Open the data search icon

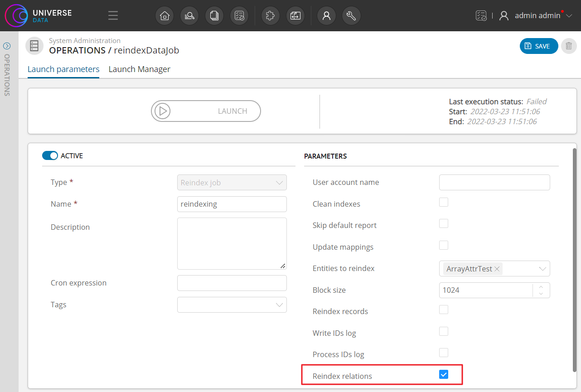click(189, 16)
